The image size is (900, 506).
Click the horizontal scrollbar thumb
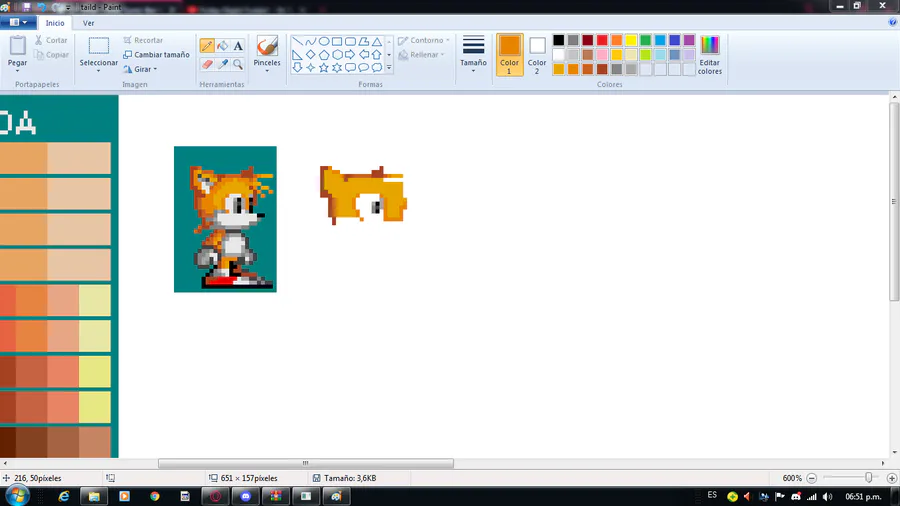pos(306,463)
